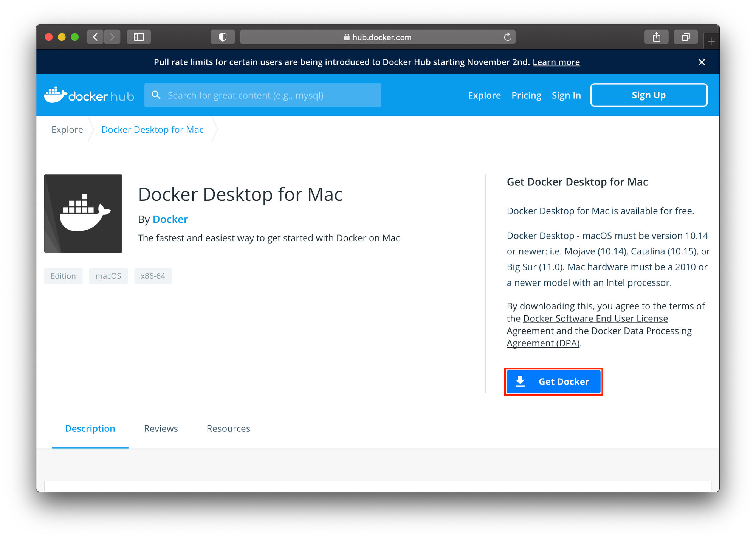
Task: Click the Get Docker Desktop for Mac heading
Action: coord(577,182)
